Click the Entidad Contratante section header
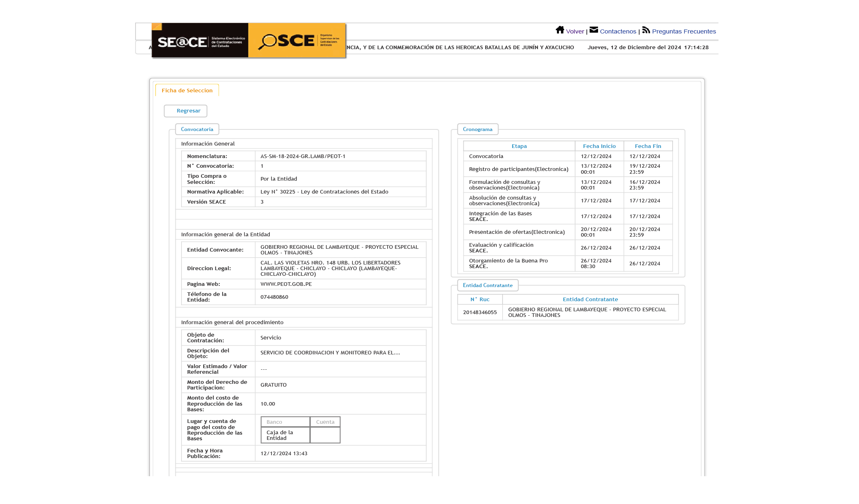The image size is (859, 504). click(488, 285)
